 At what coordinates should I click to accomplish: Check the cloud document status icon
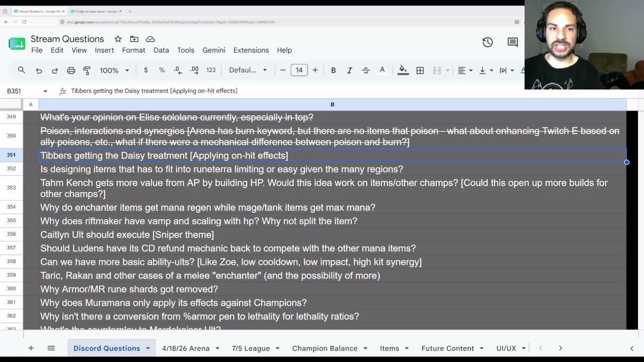tap(150, 39)
